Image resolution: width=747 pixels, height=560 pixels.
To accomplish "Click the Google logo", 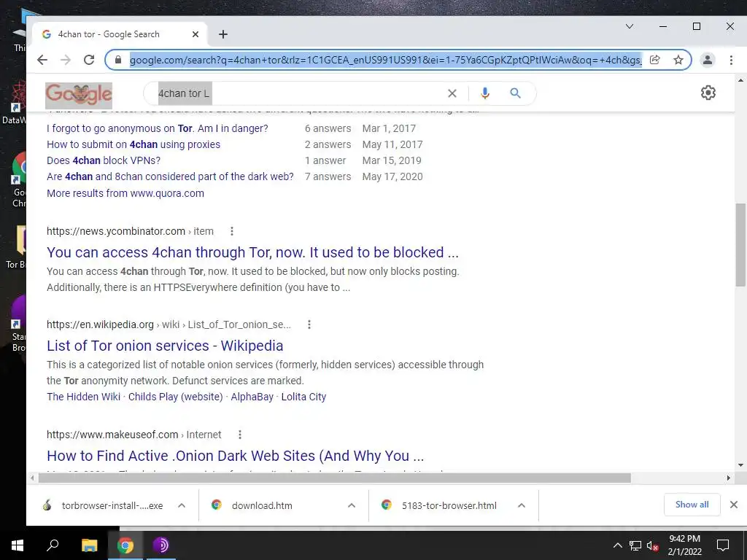I will coord(79,95).
